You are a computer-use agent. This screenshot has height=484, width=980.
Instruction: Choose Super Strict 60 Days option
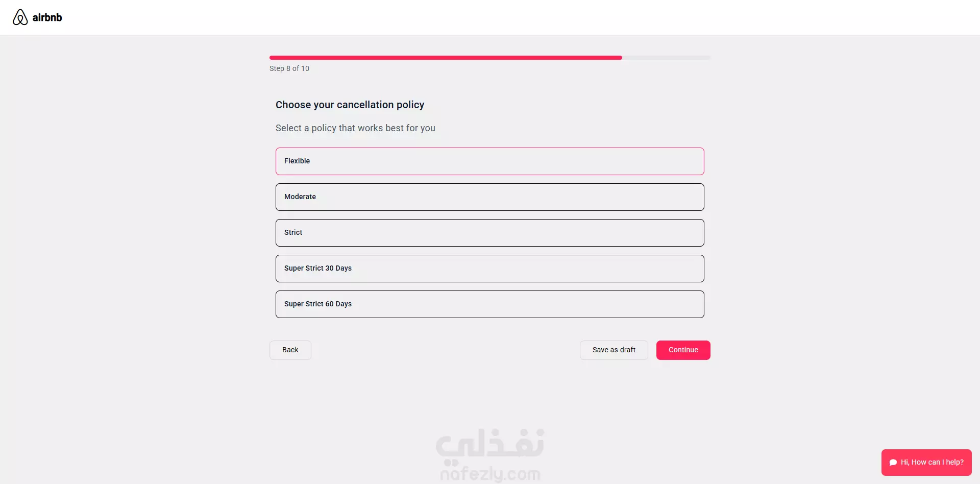[x=489, y=304]
